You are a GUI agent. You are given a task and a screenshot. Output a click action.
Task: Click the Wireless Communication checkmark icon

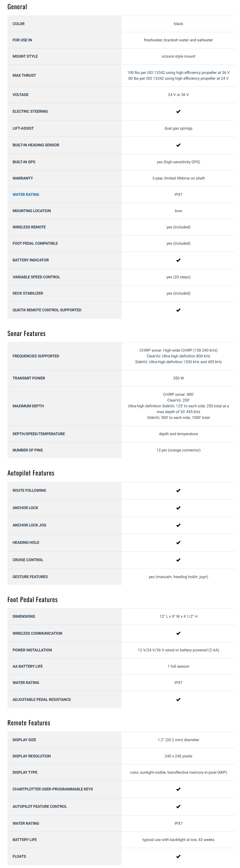point(178,633)
